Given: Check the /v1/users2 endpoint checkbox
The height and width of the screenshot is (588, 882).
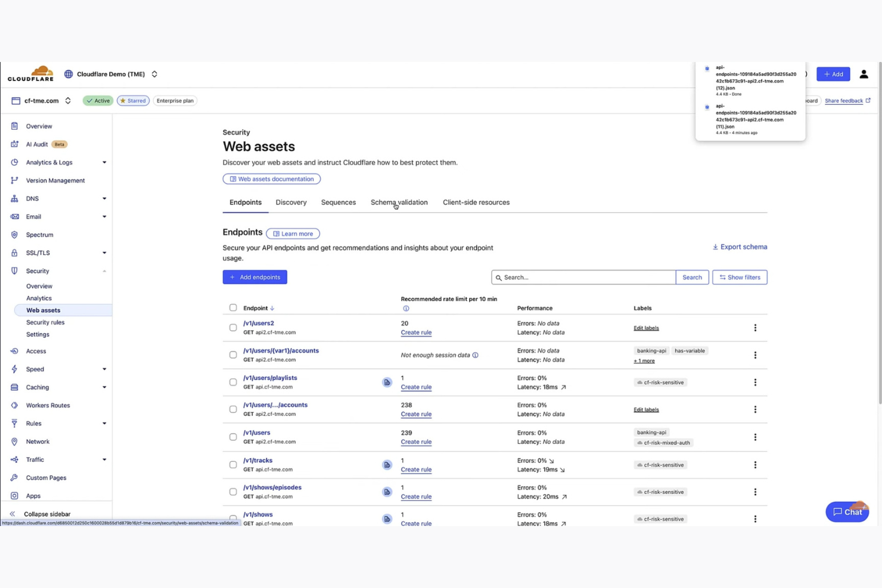Looking at the screenshot, I should point(233,328).
